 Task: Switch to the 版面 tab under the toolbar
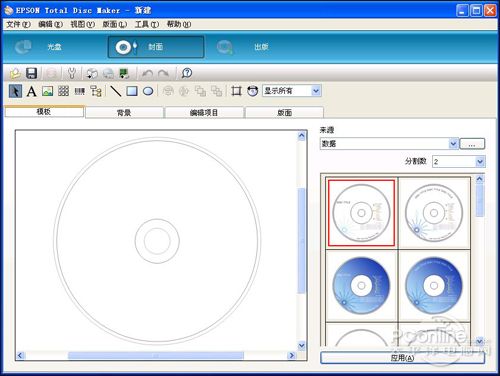pyautogui.click(x=284, y=113)
